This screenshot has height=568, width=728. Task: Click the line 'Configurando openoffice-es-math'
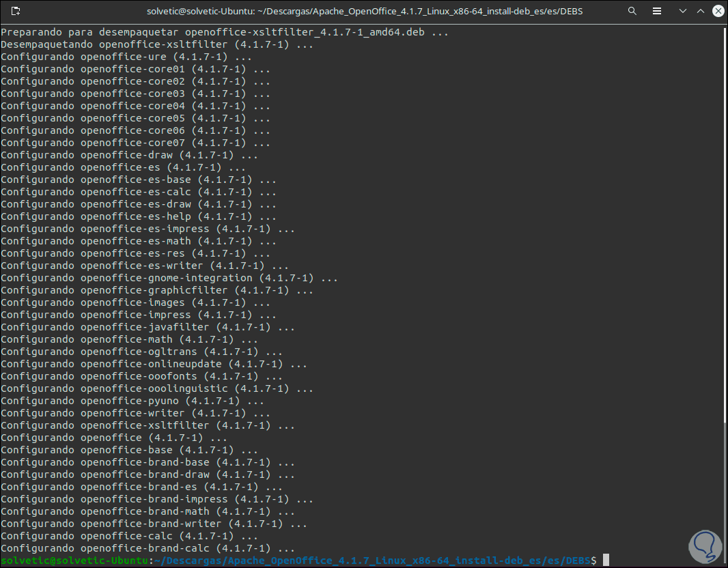click(139, 241)
